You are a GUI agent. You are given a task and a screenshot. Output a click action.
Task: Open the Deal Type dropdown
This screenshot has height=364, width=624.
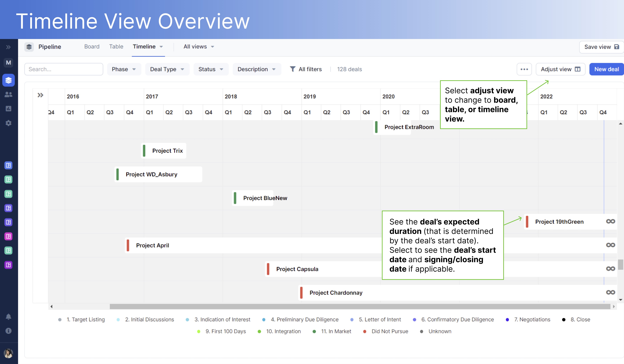[x=167, y=69]
